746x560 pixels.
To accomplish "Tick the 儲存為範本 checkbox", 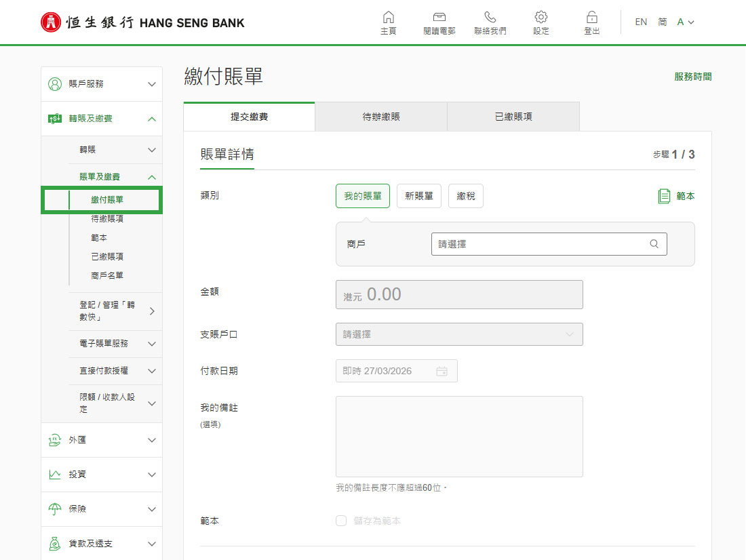I will click(x=341, y=521).
